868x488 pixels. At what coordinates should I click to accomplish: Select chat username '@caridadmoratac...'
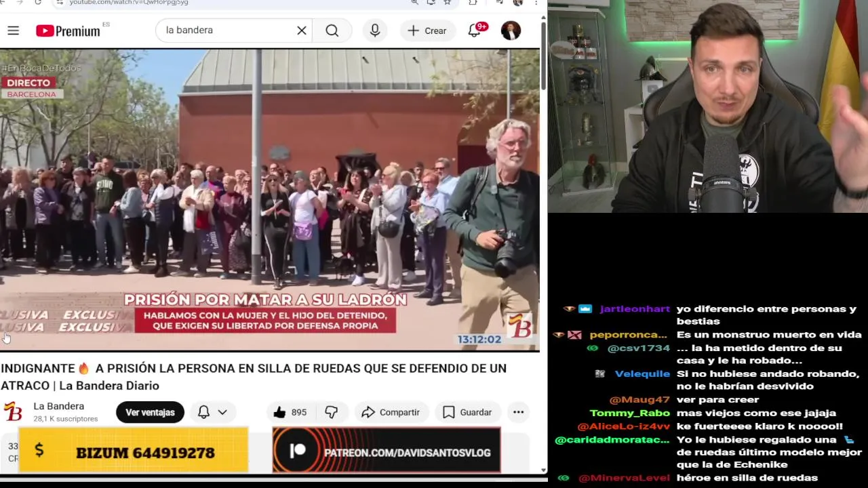tap(612, 440)
